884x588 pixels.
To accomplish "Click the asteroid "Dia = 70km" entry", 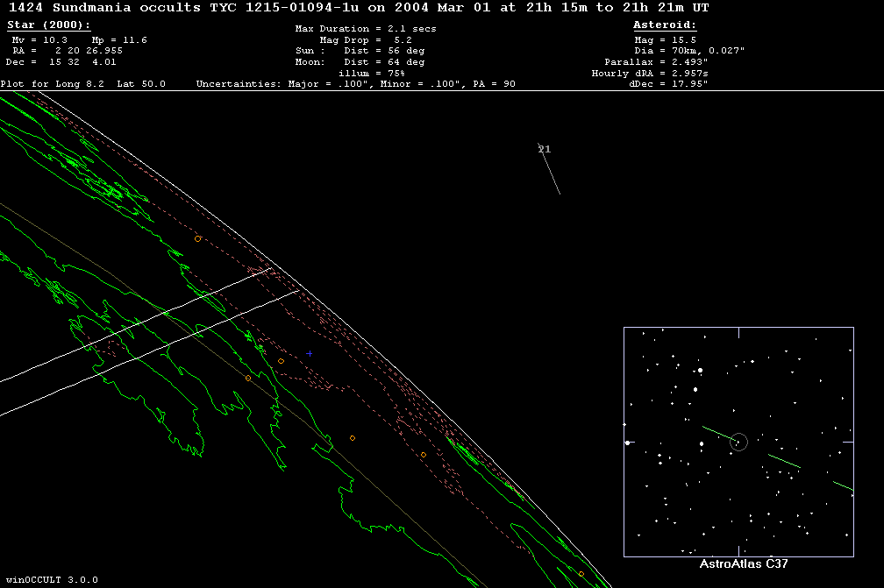I will [x=688, y=51].
